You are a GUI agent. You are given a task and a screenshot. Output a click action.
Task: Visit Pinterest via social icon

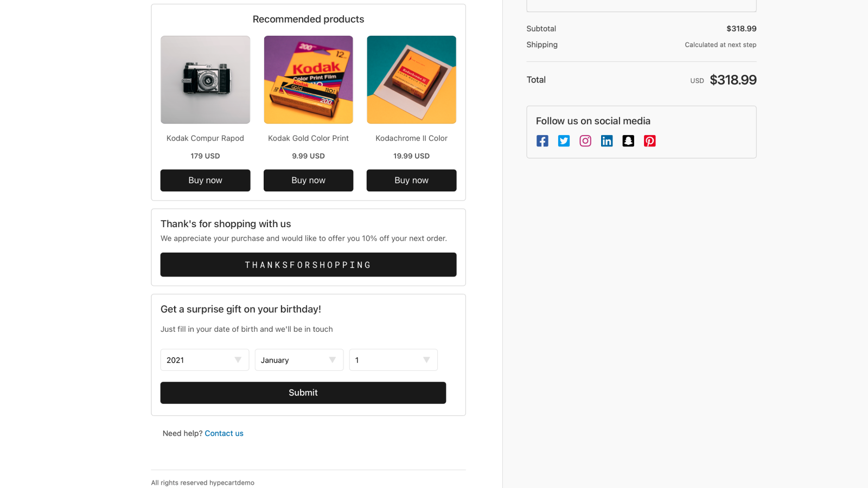[x=649, y=140]
